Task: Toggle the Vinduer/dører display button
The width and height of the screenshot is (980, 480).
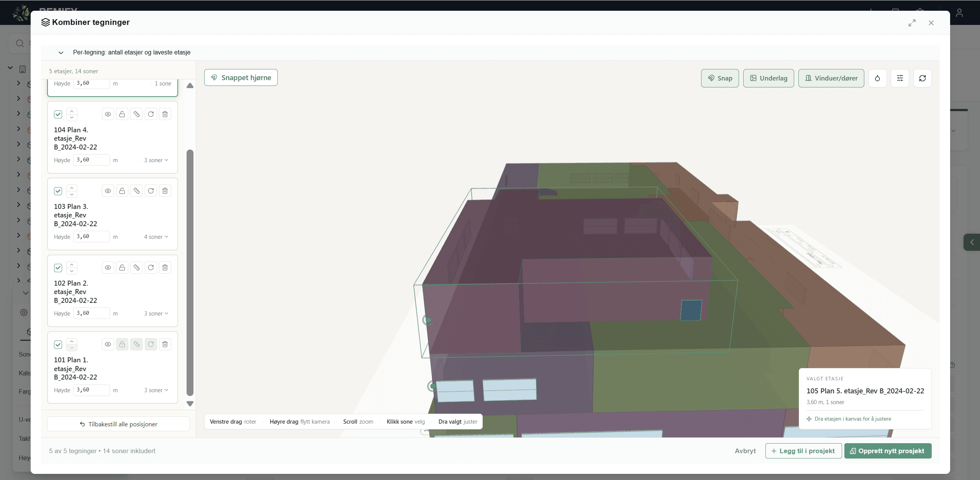Action: 831,78
